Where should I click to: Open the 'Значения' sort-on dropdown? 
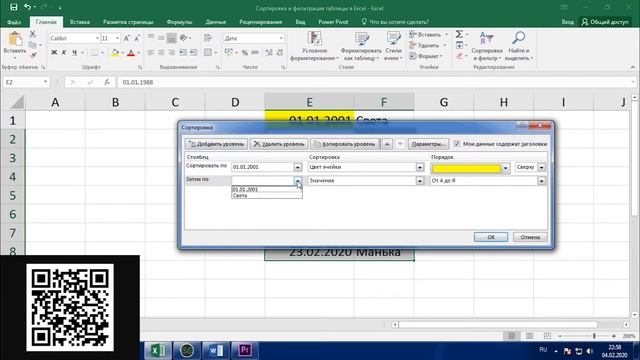point(420,180)
